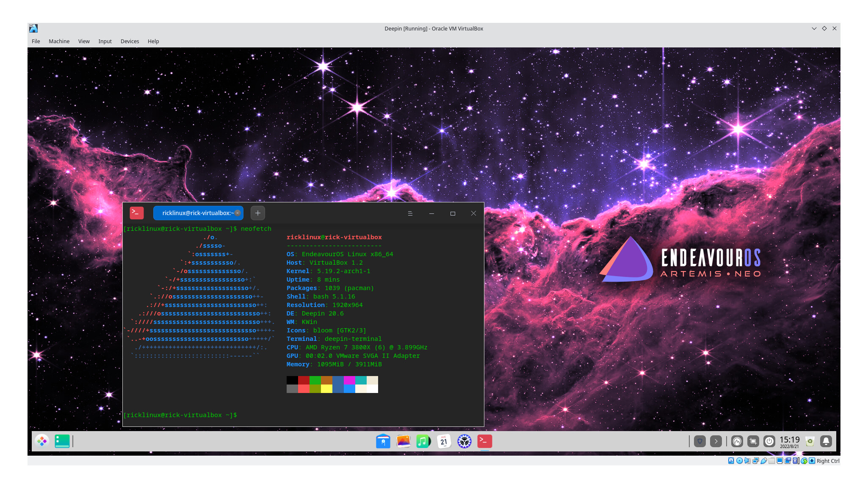Open the voice recorder tray icon
Screen dimensions: 868x498
click(x=737, y=441)
